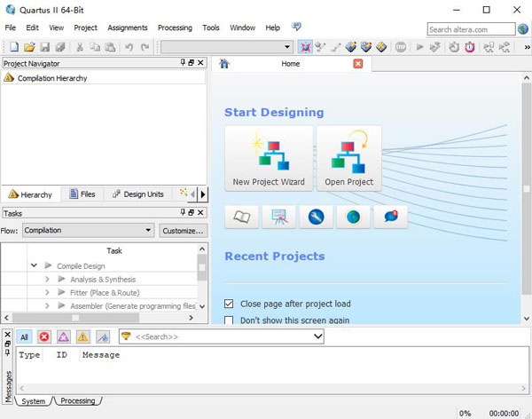Screen dimensions: 532x419
Task: Open the File menu
Action: [10, 28]
